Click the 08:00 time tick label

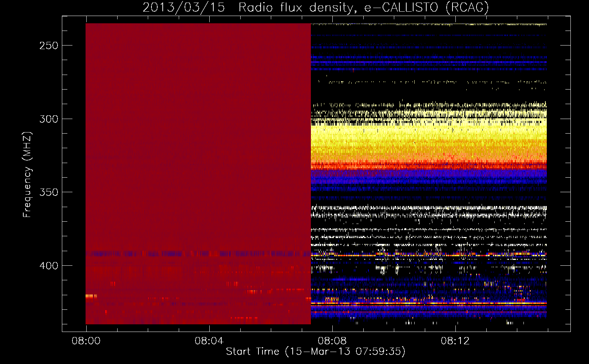86,341
